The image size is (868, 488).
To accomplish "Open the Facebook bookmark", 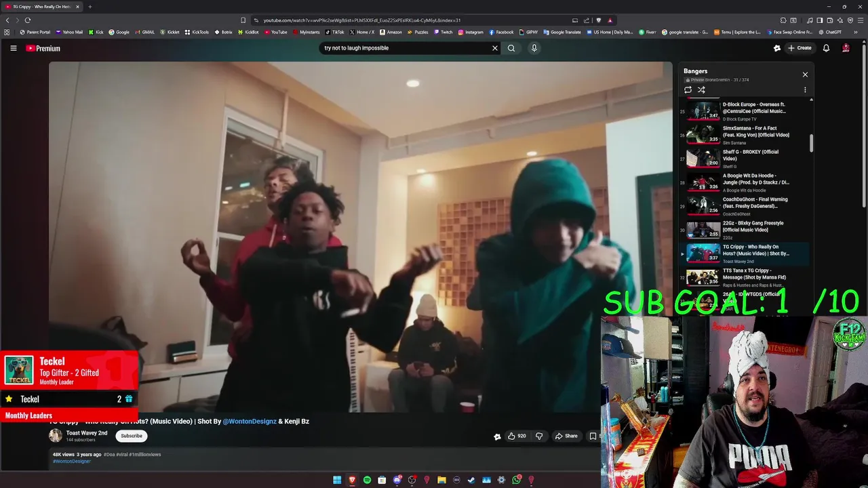I will pyautogui.click(x=501, y=32).
